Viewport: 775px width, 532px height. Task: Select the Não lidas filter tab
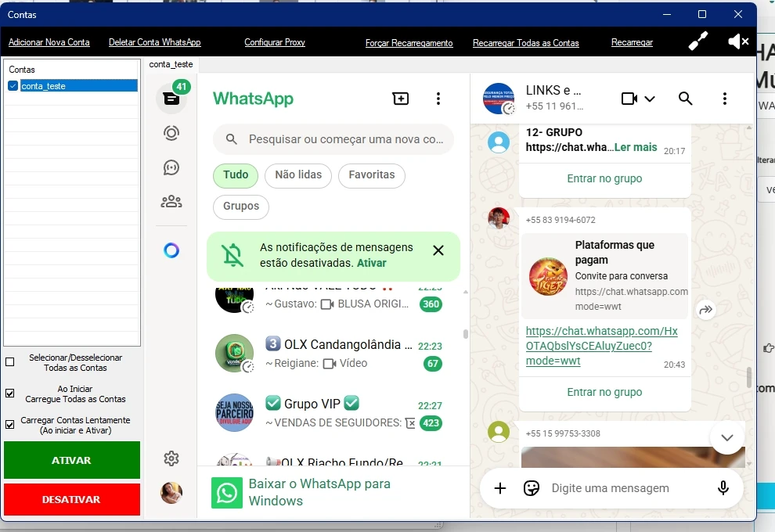[298, 175]
